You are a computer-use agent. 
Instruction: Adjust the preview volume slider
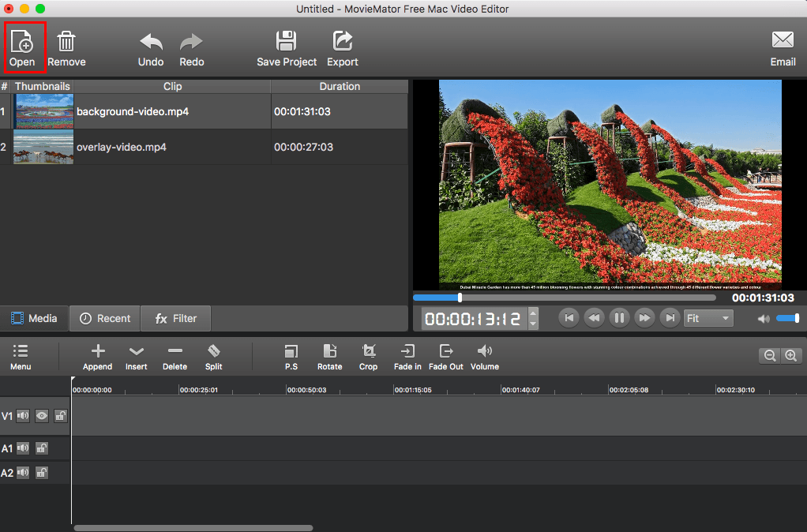(788, 318)
